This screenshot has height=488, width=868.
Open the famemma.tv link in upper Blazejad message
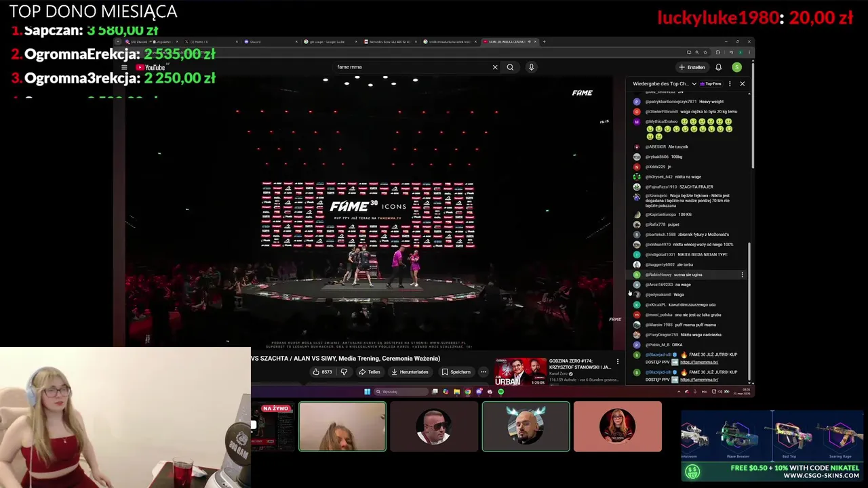coord(699,362)
